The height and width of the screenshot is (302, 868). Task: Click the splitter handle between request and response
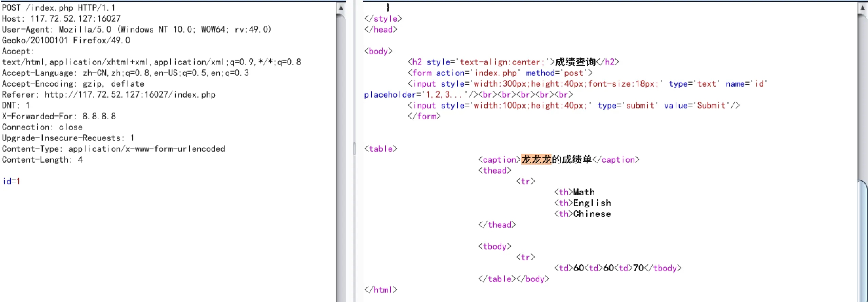coord(354,148)
